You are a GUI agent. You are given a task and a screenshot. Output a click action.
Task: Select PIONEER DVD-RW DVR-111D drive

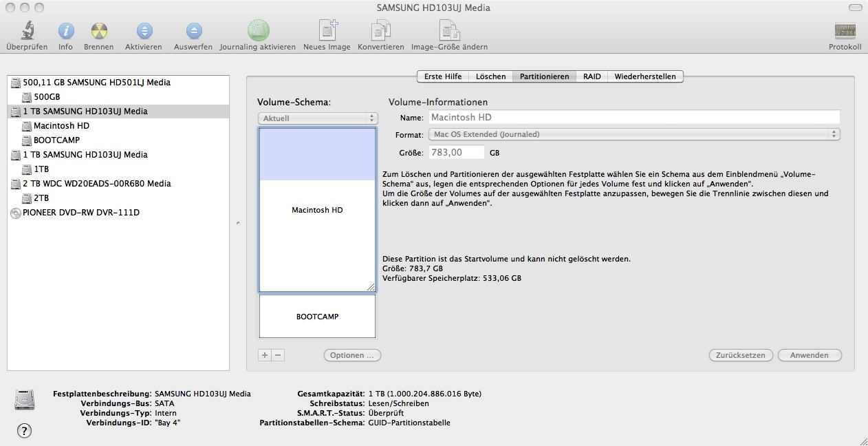coord(118,213)
